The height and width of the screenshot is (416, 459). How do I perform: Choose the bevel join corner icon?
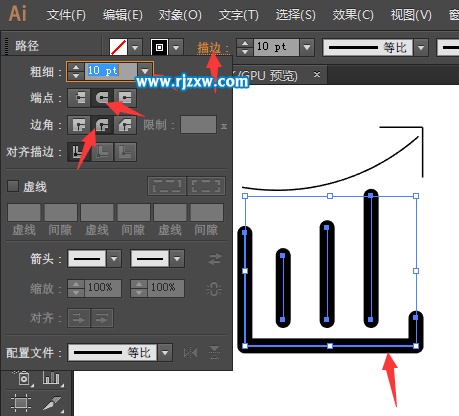coord(125,125)
